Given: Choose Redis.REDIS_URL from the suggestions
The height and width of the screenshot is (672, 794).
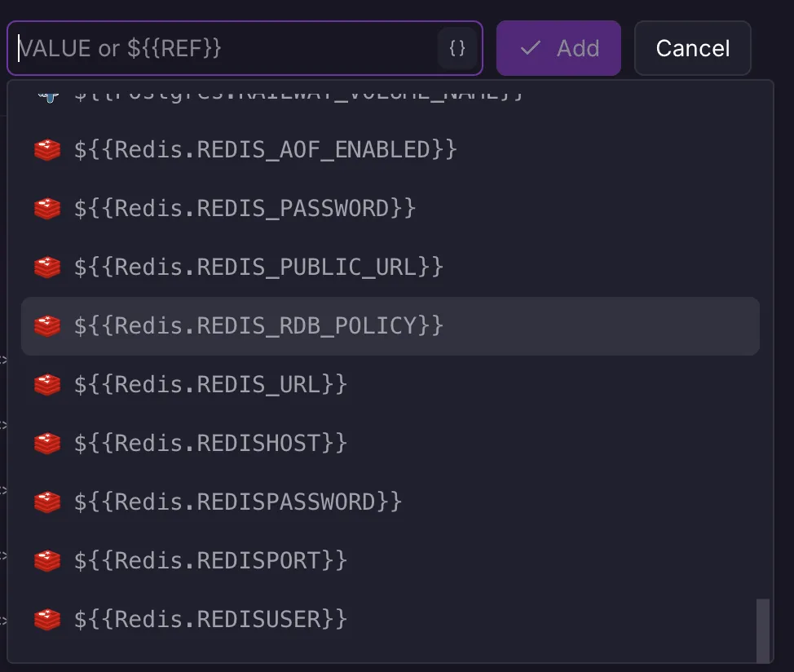Looking at the screenshot, I should (210, 385).
